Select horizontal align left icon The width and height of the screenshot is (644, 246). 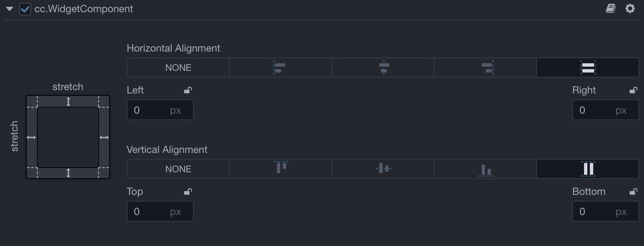coord(280,67)
